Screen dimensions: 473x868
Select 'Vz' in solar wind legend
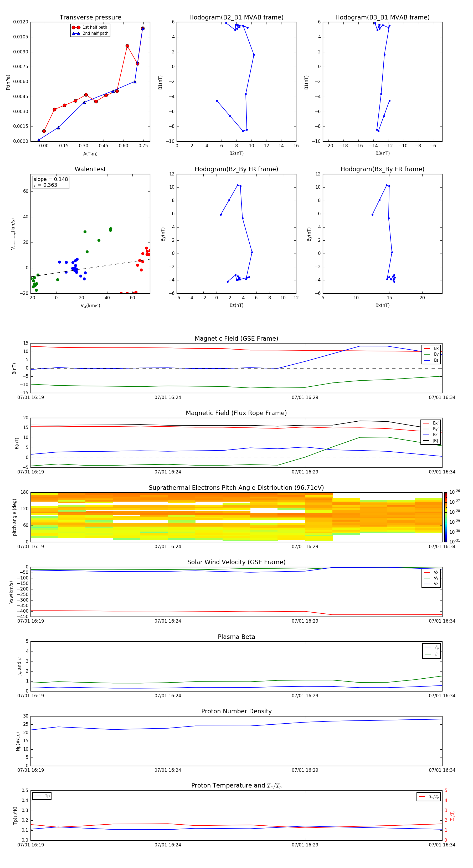pos(431,584)
